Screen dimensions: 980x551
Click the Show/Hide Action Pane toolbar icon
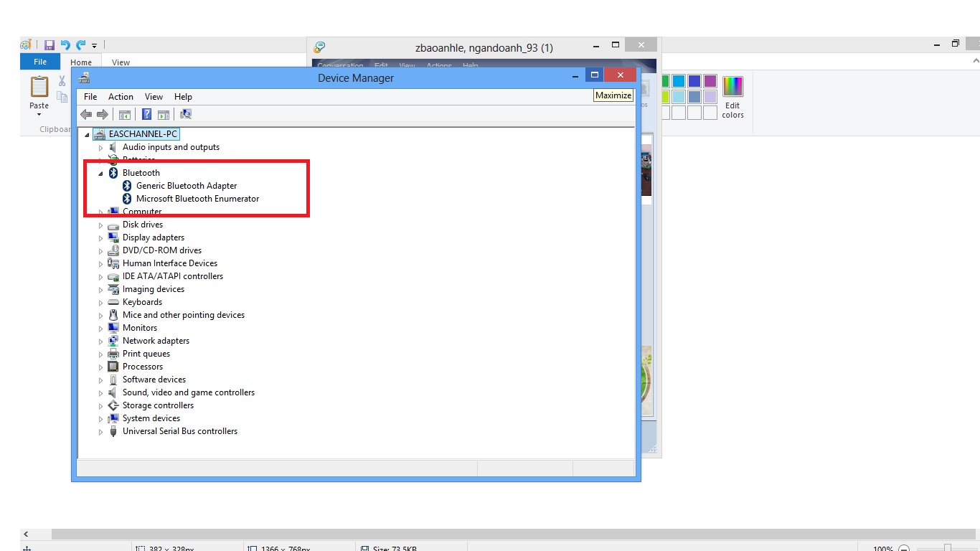coord(164,114)
